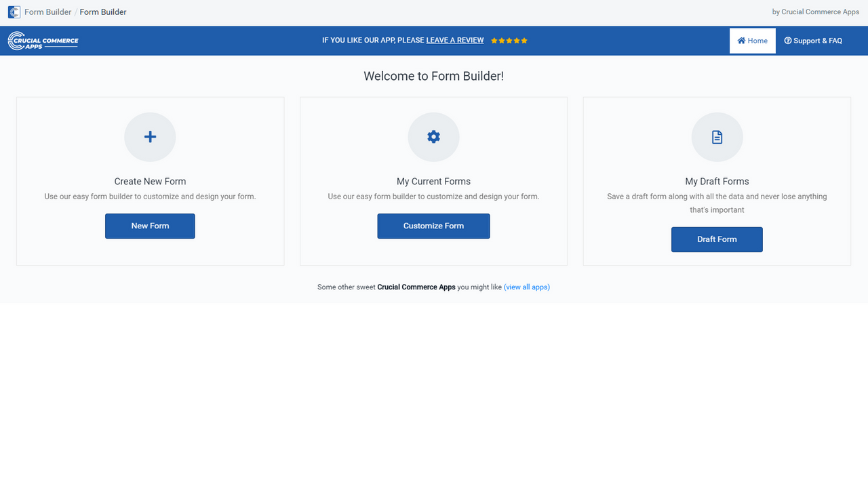Viewport: 868px width, 488px height.
Task: Click the five-star rating in the banner
Action: click(x=509, y=40)
